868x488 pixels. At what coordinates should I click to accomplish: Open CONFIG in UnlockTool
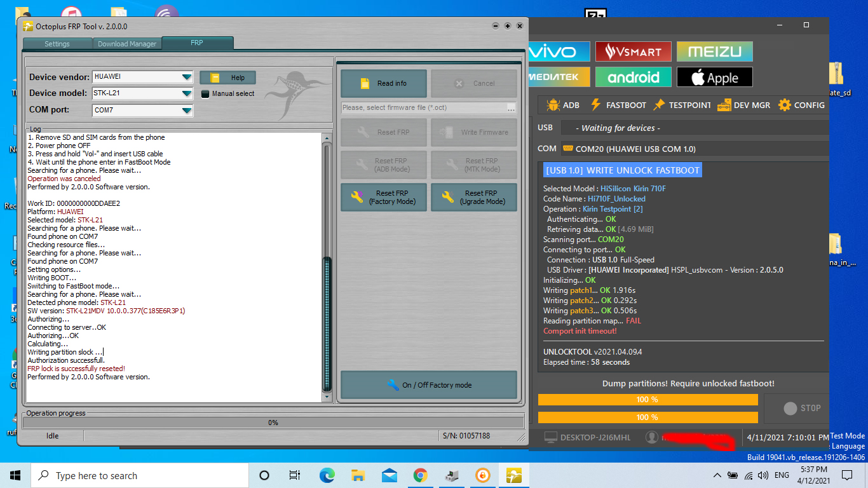pos(802,105)
